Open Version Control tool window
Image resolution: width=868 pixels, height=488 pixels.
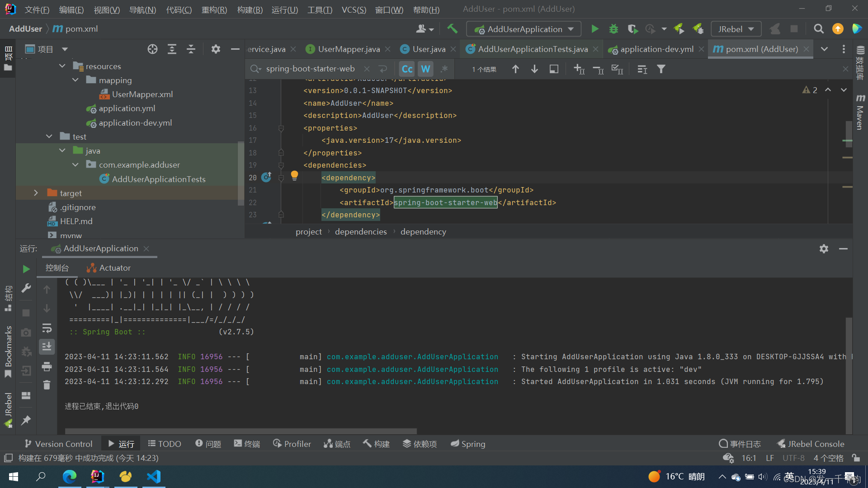[x=58, y=444]
